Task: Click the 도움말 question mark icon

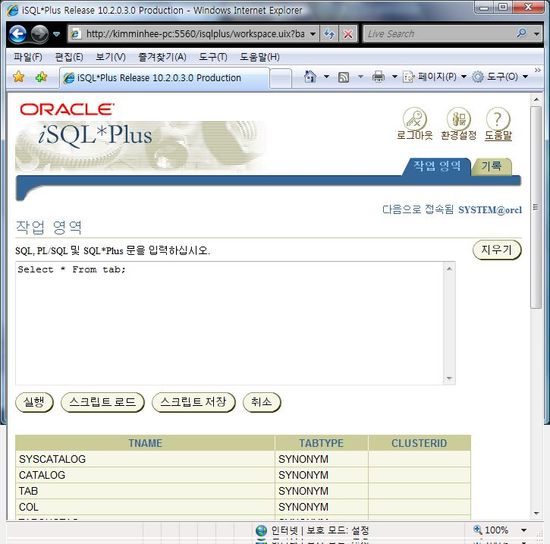Action: pos(498,119)
